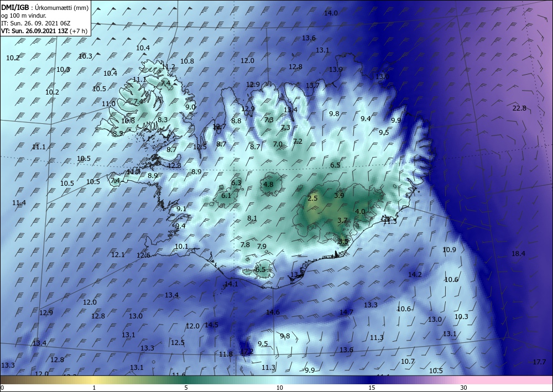Viewport: 553px width, 392px height.
Task: Click the 3.9 value on the map
Action: click(339, 195)
